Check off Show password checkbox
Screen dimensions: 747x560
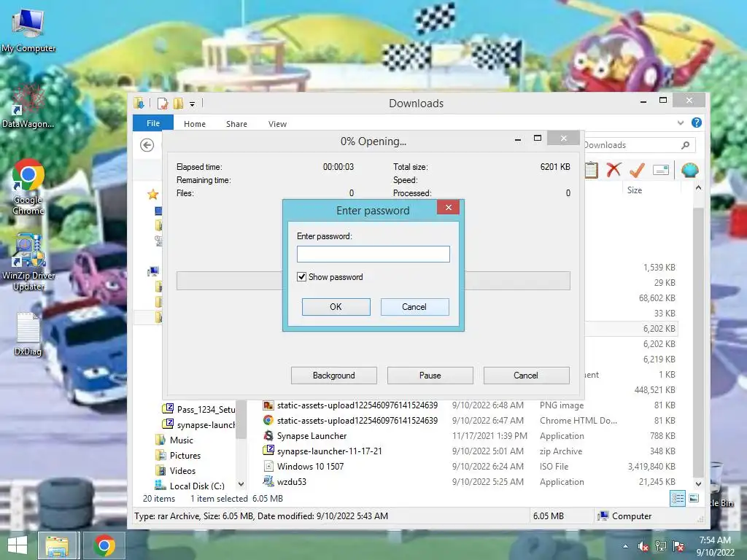coord(301,276)
